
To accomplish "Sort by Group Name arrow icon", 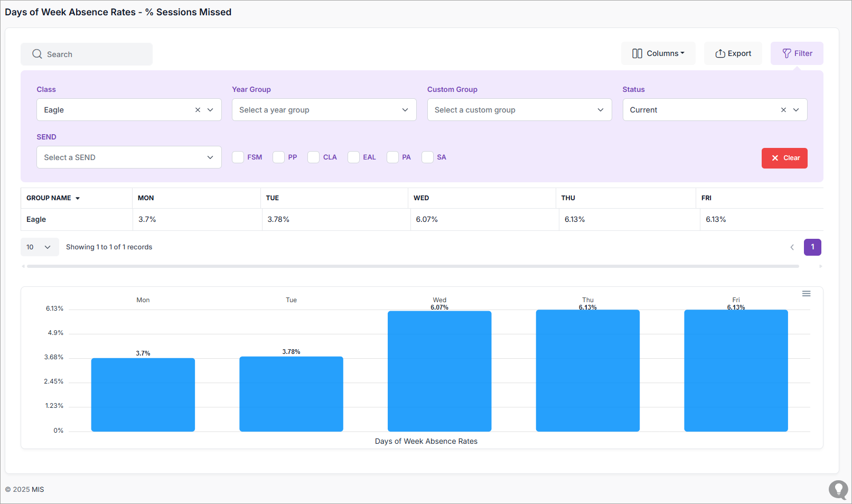I will point(78,198).
